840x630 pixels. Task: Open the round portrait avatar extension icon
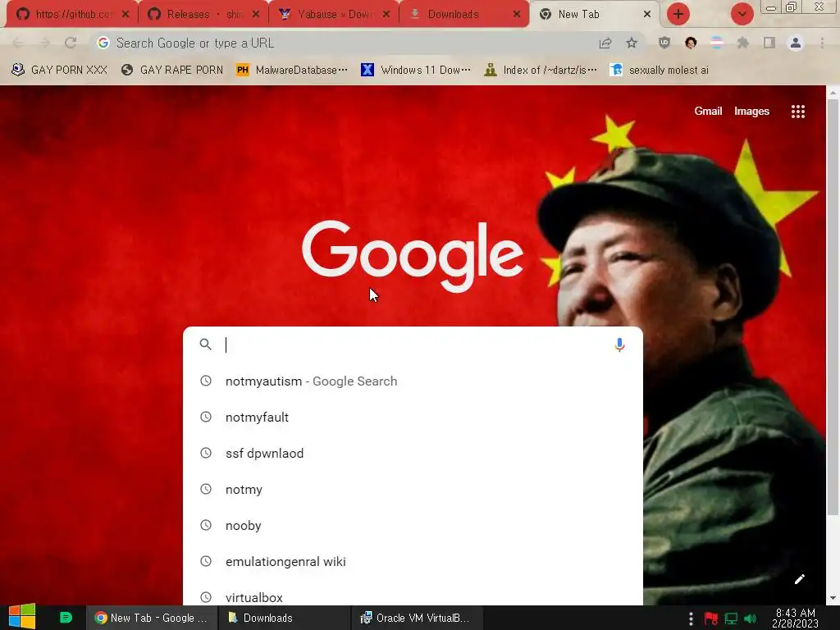(691, 43)
